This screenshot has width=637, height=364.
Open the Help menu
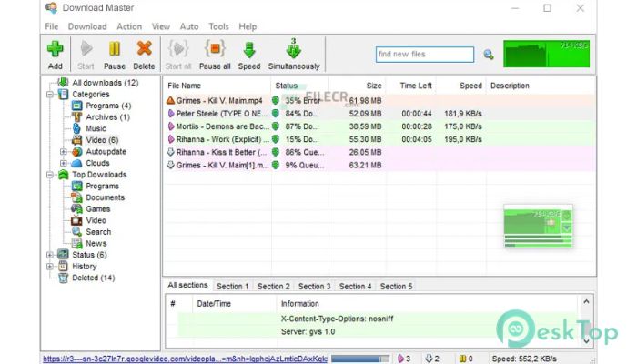point(248,26)
